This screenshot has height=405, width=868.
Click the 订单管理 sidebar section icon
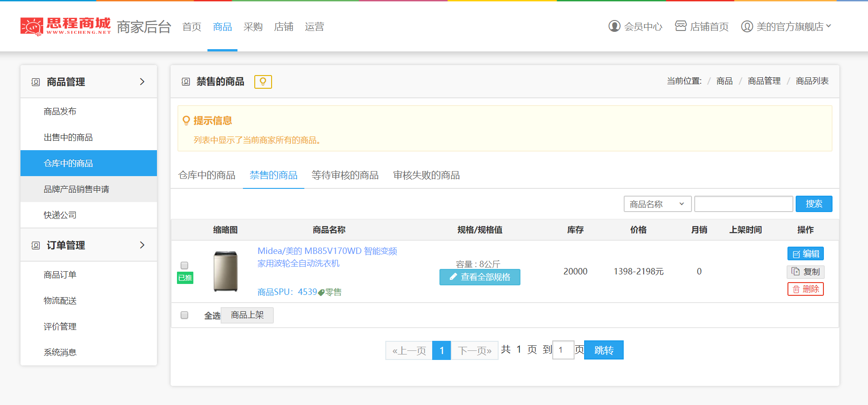[x=35, y=246]
